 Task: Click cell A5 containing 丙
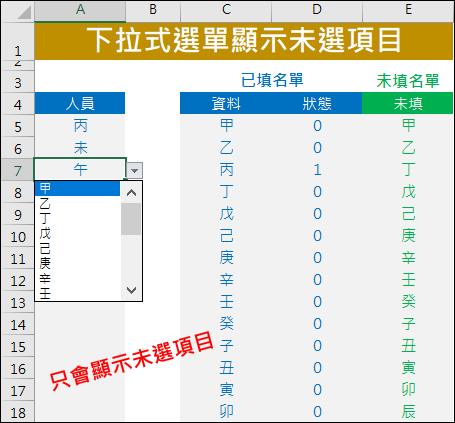[80, 126]
